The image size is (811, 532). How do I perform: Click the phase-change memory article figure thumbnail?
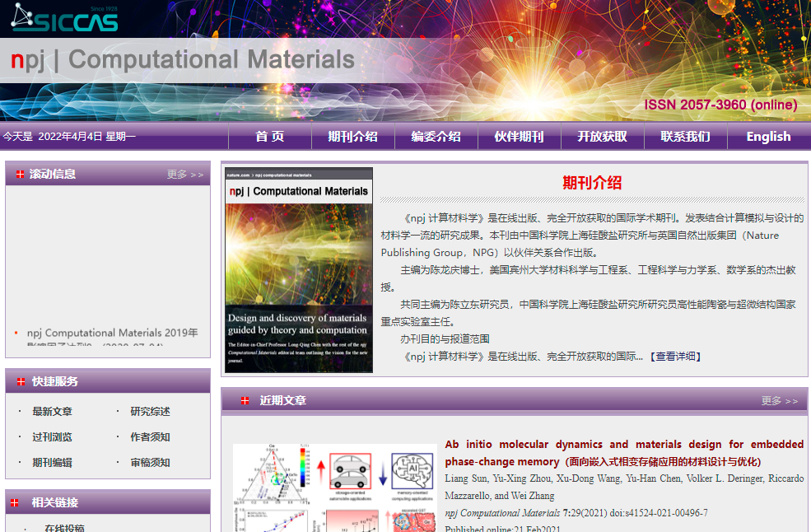point(333,488)
